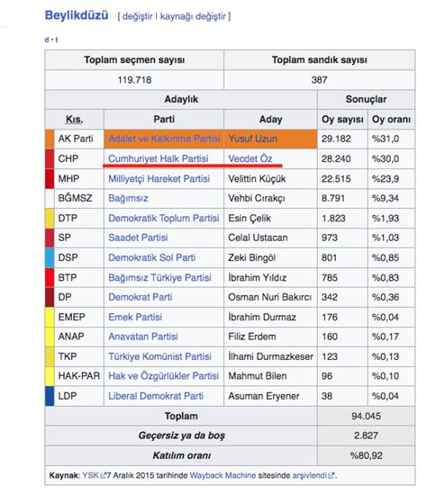Viewport: 427px width, 504px height.
Task: Open the Demokrat Parti link
Action: pyautogui.click(x=141, y=297)
